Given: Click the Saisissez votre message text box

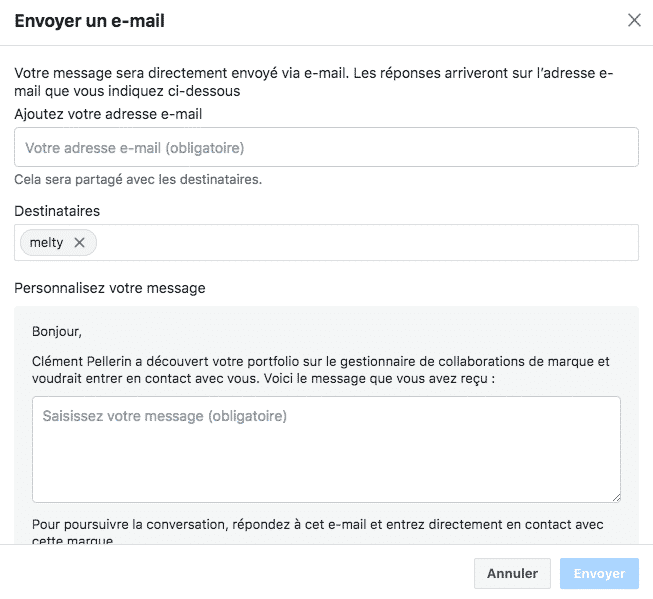Looking at the screenshot, I should coord(326,449).
